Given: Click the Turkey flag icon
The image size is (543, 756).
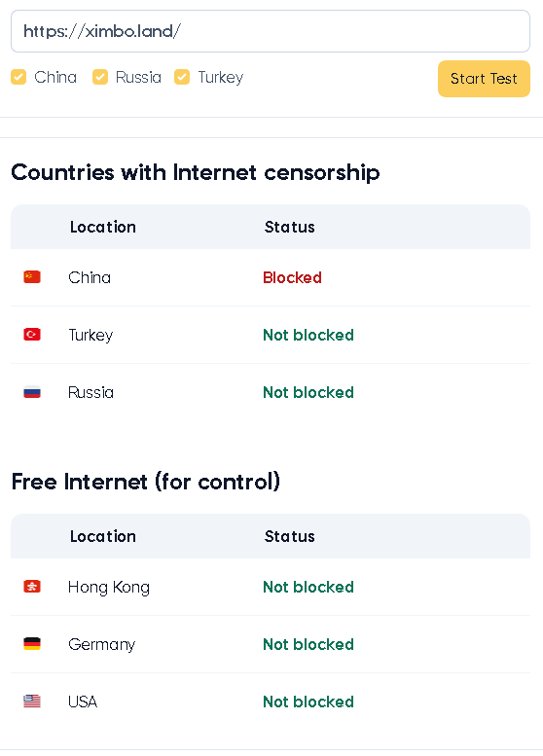Looking at the screenshot, I should 32,335.
